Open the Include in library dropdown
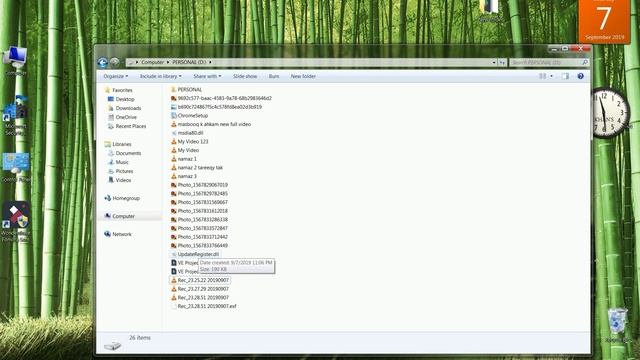Image resolution: width=640 pixels, height=360 pixels. tap(160, 76)
